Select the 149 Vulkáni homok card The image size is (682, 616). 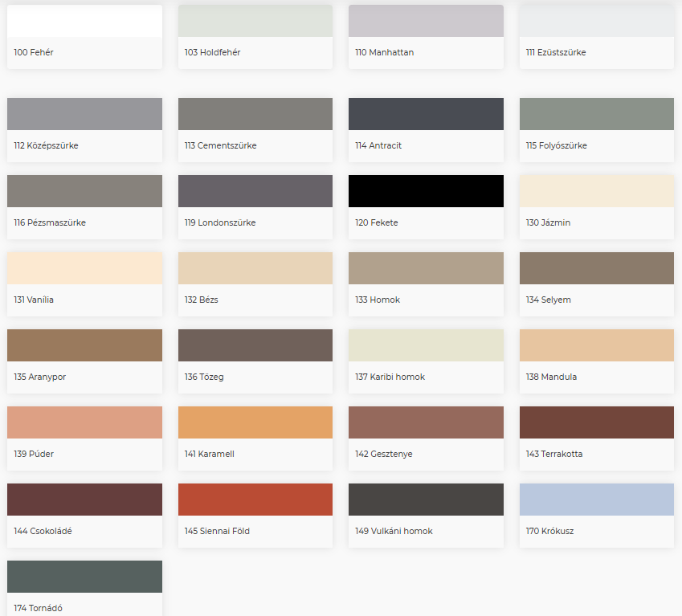[x=426, y=516]
